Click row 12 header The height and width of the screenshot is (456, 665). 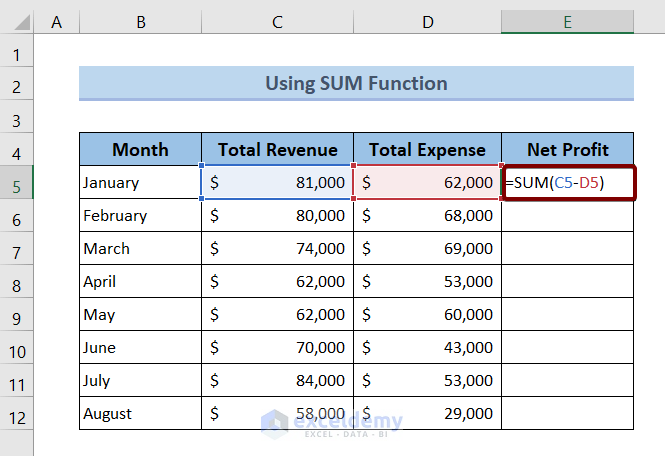pos(17,413)
